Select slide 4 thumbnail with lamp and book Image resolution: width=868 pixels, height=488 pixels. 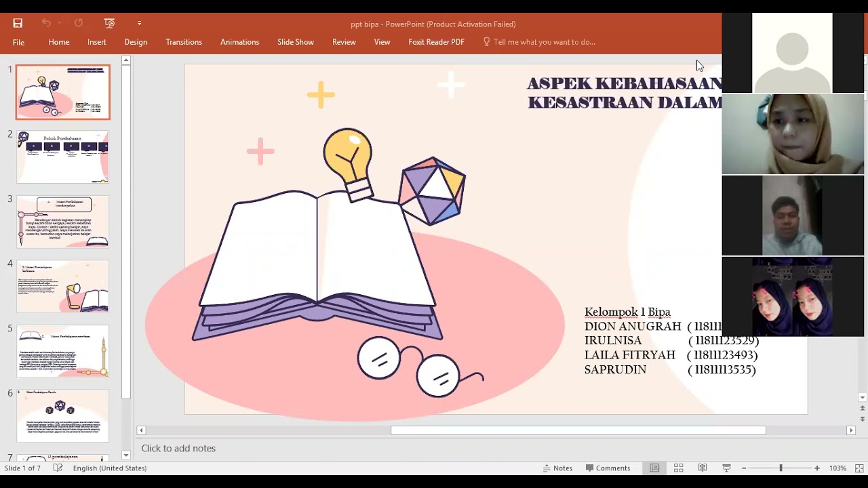pyautogui.click(x=63, y=286)
